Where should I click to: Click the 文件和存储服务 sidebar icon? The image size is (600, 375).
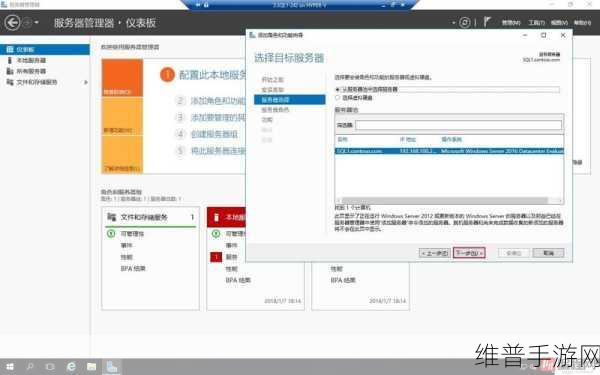click(x=10, y=82)
